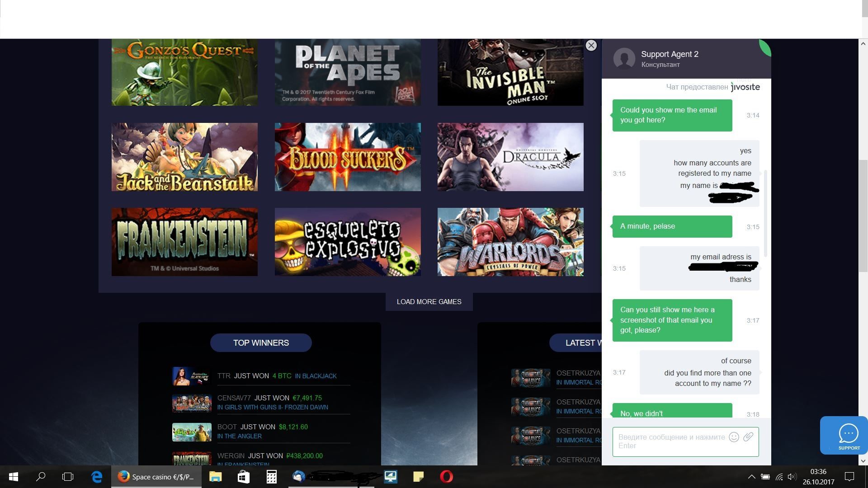The height and width of the screenshot is (488, 868).
Task: Launch the Blood Suckers II game
Action: [x=348, y=157]
